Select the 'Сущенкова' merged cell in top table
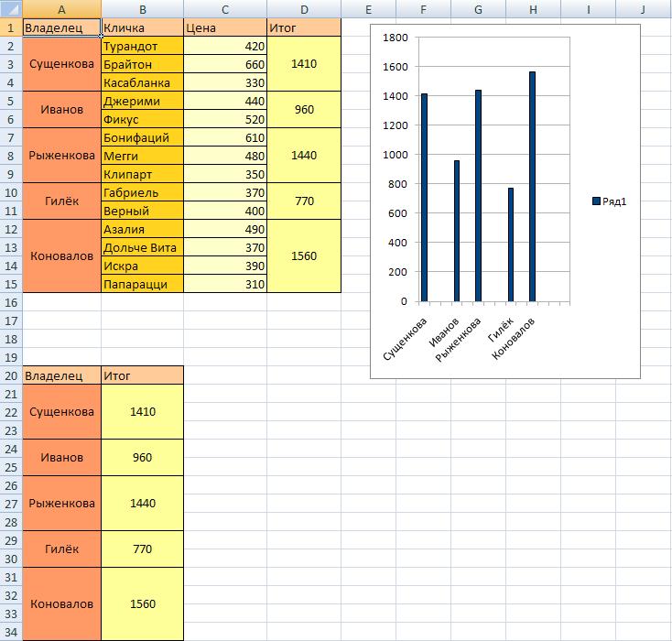This screenshot has height=641, width=672. pyautogui.click(x=61, y=64)
